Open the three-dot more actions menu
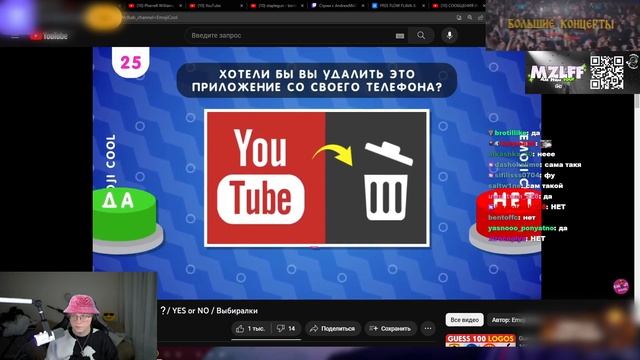The height and width of the screenshot is (360, 640). coord(428,329)
